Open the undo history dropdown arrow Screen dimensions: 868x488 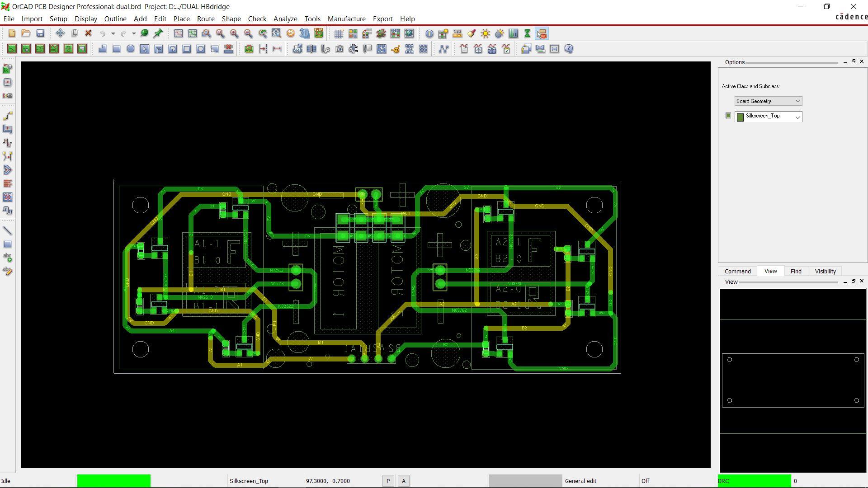[x=113, y=33]
